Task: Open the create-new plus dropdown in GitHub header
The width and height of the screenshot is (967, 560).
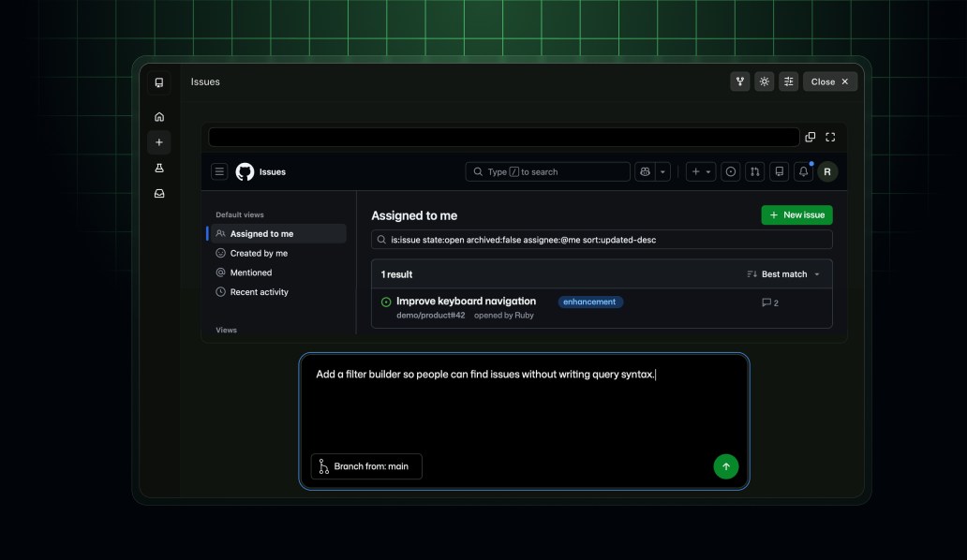Action: point(701,172)
